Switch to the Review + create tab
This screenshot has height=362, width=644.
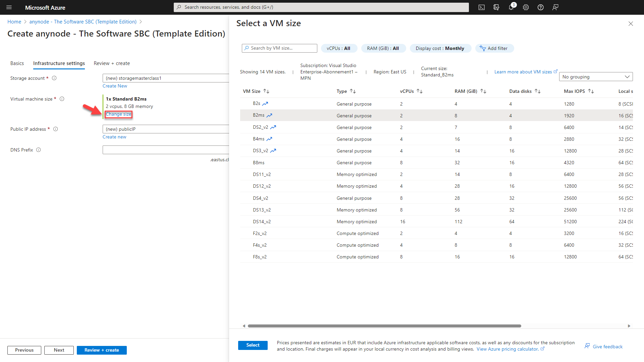112,63
